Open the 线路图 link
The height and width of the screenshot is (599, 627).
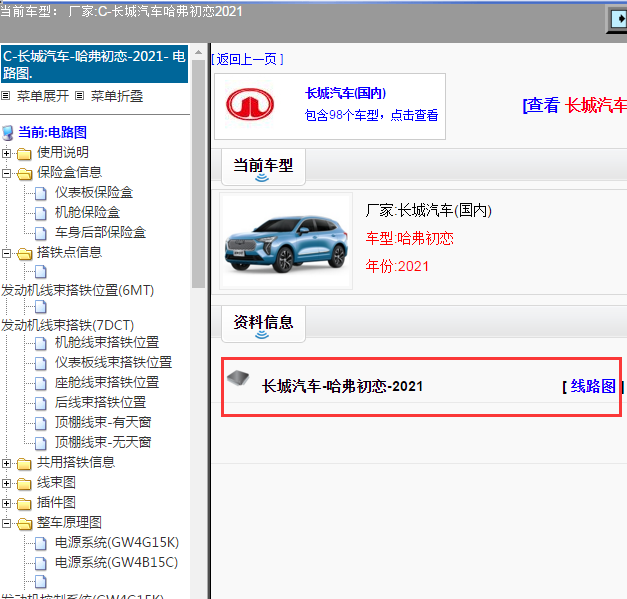(593, 386)
